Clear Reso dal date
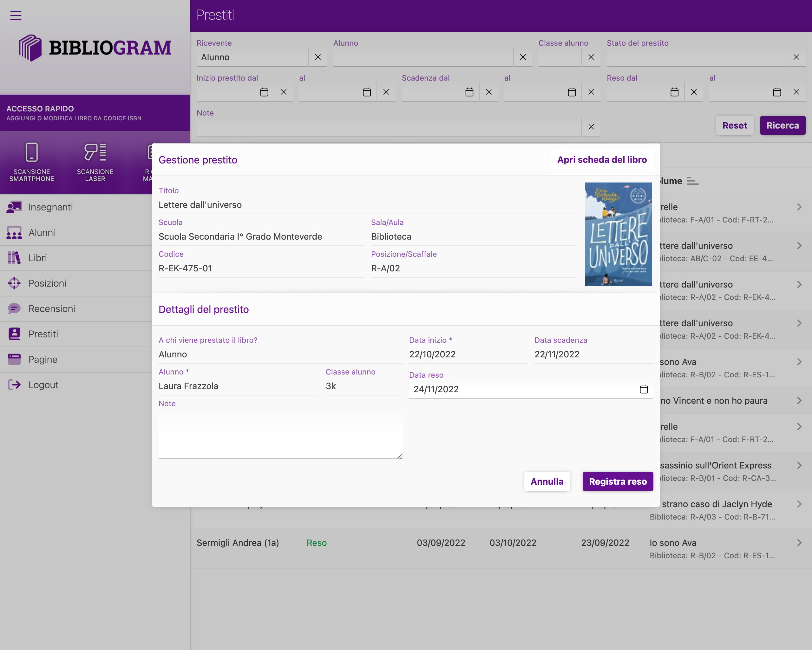Screen dimensions: 812x650 [694, 92]
